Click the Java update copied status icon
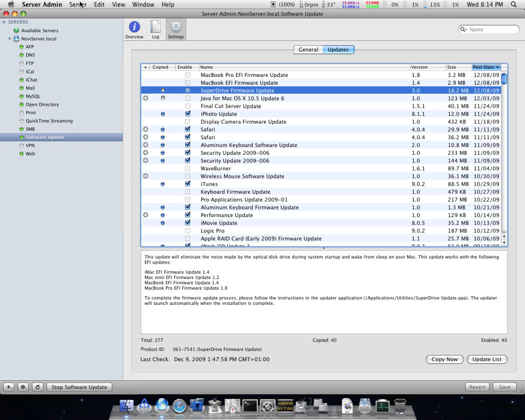The image size is (525, 420). coord(163,98)
